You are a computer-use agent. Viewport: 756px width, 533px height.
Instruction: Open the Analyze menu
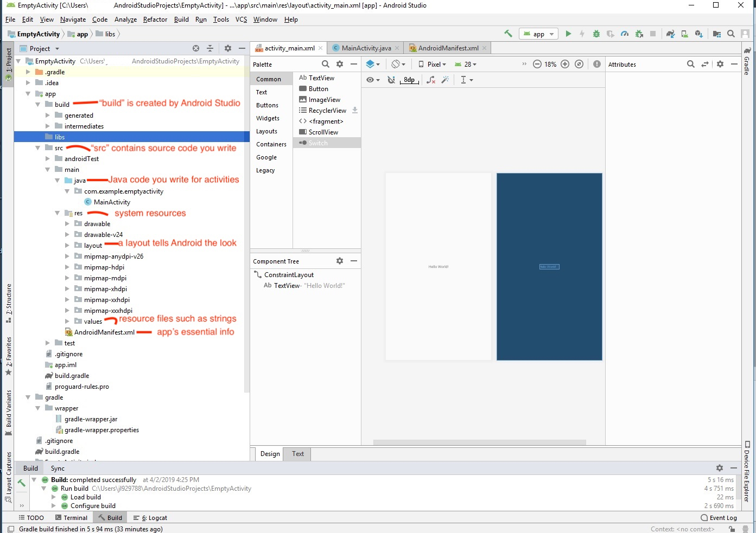tap(125, 19)
